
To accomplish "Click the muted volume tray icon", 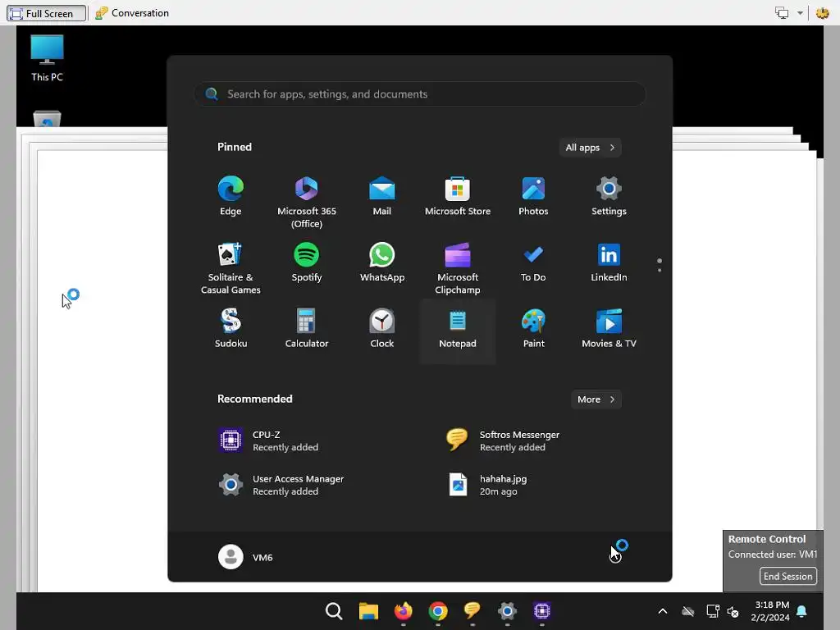I will pos(733,611).
